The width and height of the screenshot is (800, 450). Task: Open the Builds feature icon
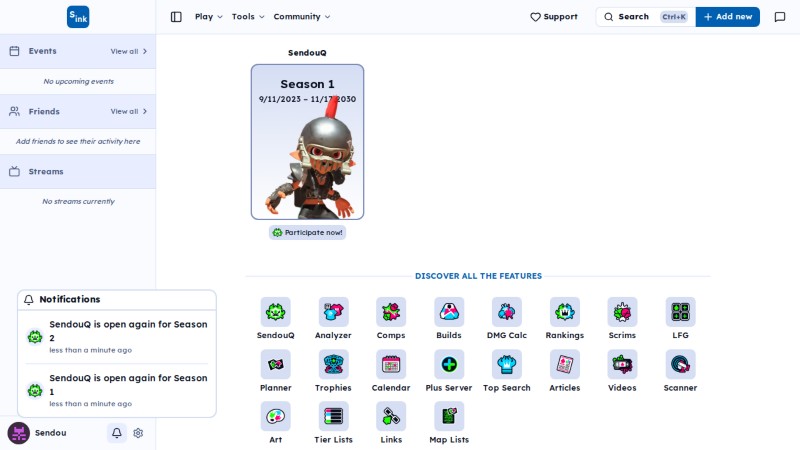point(449,312)
